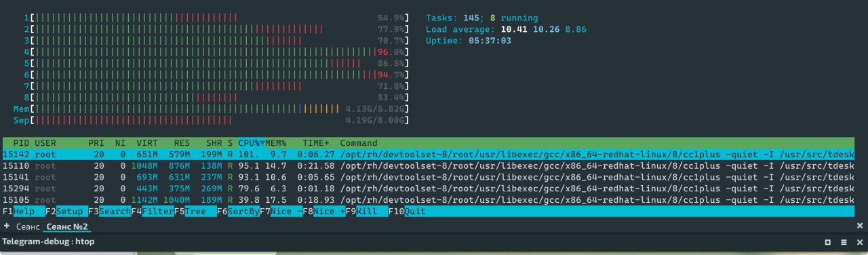The width and height of the screenshot is (868, 255).
Task: Sort by USER column header
Action: [x=45, y=143]
